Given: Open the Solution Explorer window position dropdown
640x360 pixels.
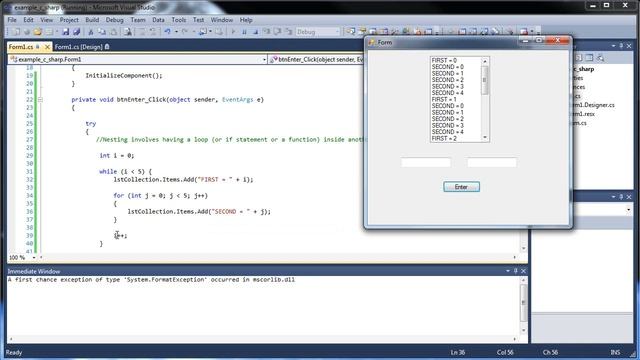Looking at the screenshot, I should pyautogui.click(x=613, y=46).
